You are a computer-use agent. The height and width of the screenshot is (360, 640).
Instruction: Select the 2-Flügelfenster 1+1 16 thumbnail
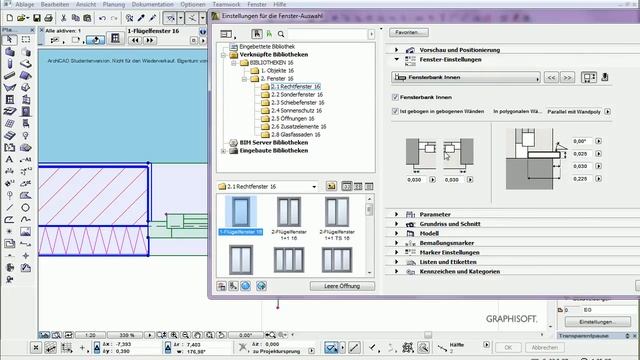tap(289, 218)
